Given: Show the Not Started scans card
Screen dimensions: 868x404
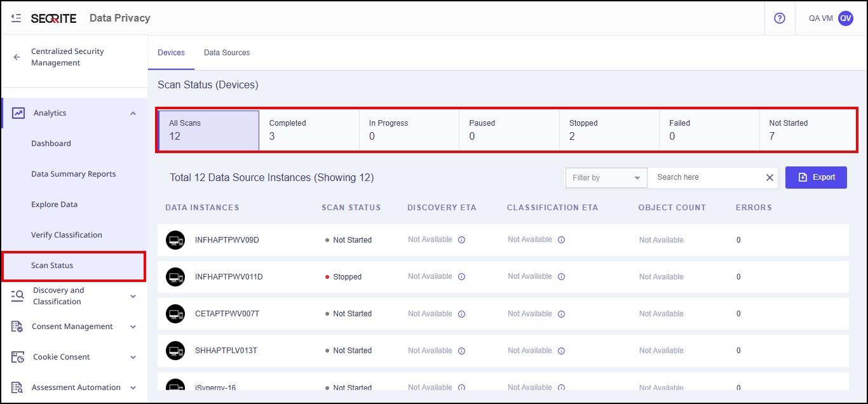Looking at the screenshot, I should [807, 130].
